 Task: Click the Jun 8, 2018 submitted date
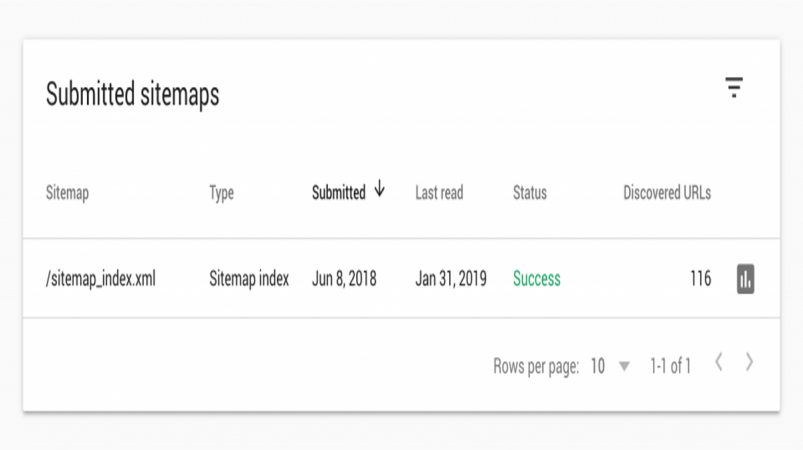344,279
